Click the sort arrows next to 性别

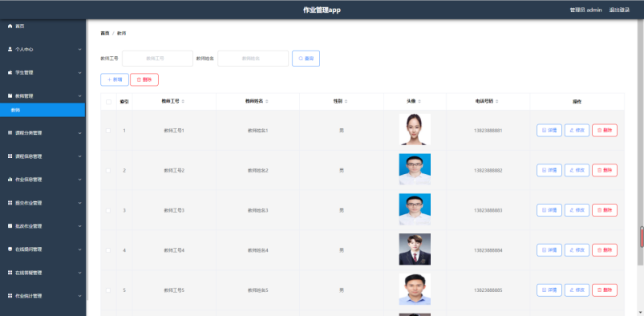346,101
